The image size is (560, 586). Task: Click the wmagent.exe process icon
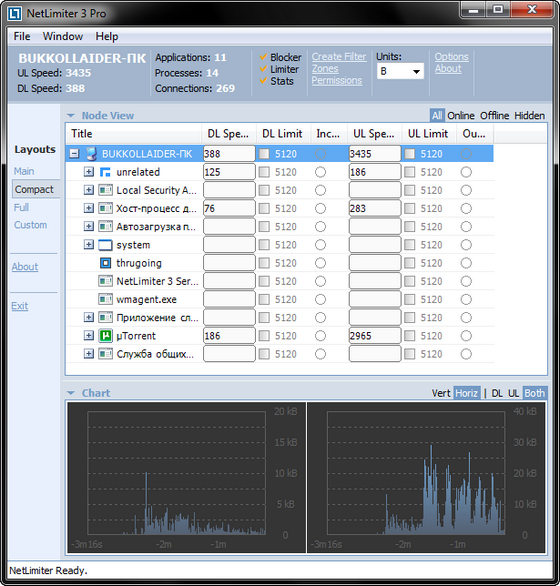point(105,299)
